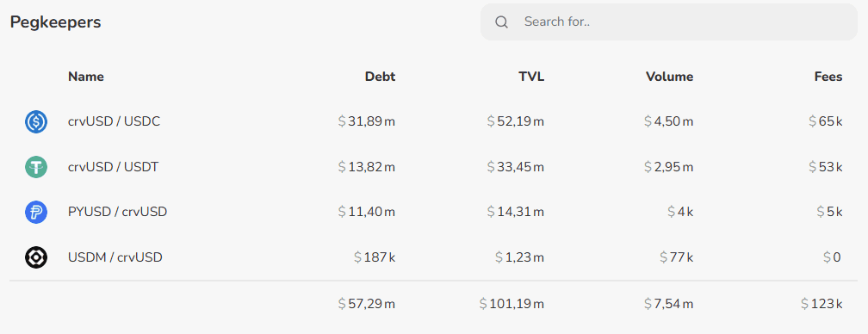Sort table by TVL column header

click(531, 77)
